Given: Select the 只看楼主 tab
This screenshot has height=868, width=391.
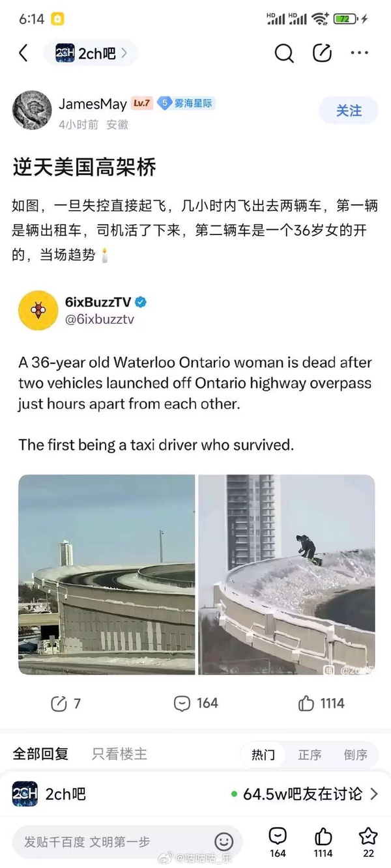Looking at the screenshot, I should [119, 754].
